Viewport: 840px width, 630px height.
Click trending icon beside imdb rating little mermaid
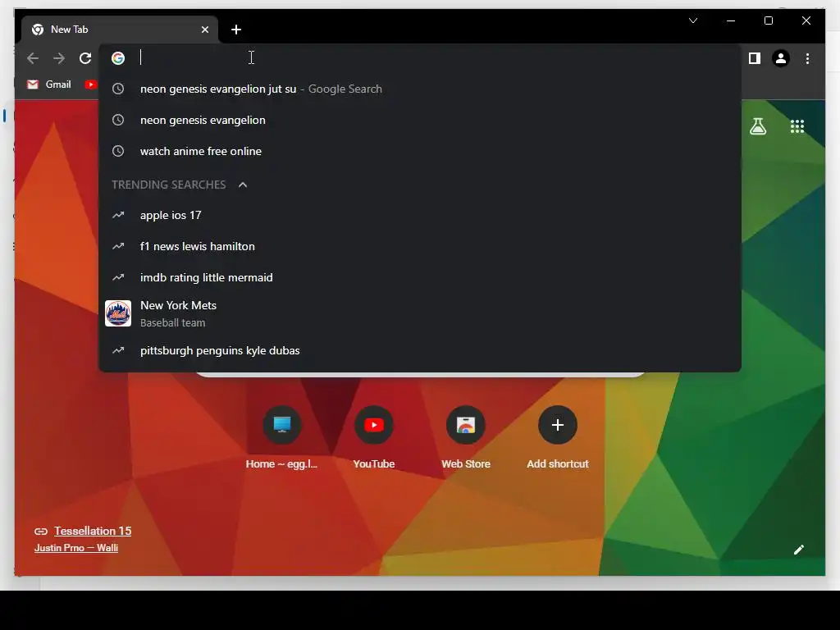[x=118, y=277]
